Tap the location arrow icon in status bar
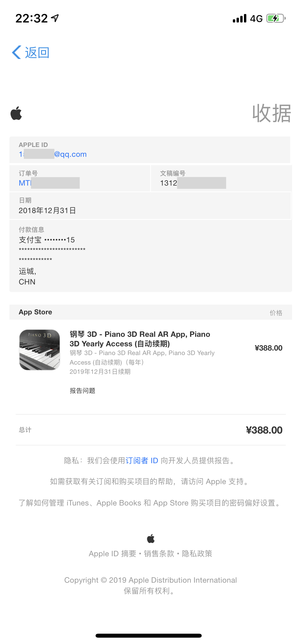 click(x=55, y=18)
